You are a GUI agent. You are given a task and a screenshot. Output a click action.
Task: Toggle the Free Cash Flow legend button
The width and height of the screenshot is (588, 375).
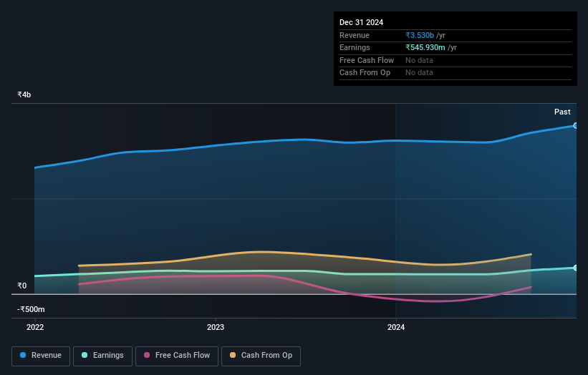coord(177,356)
